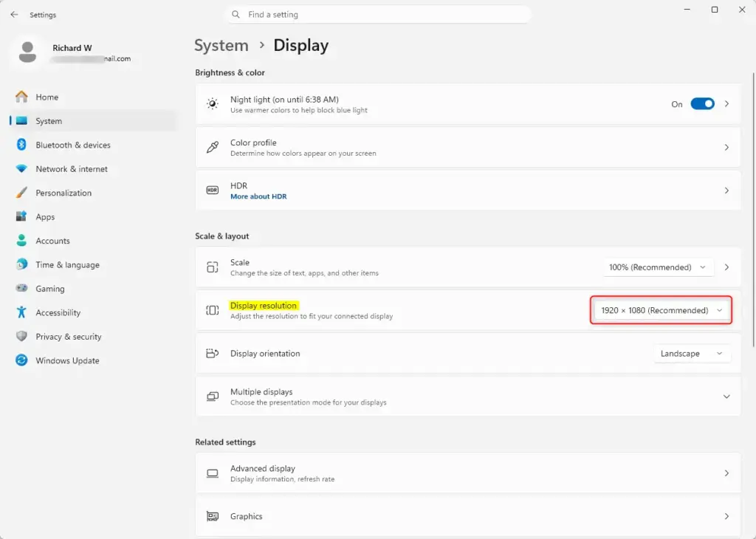
Task: Open Advanced display via its chevron
Action: (726, 473)
